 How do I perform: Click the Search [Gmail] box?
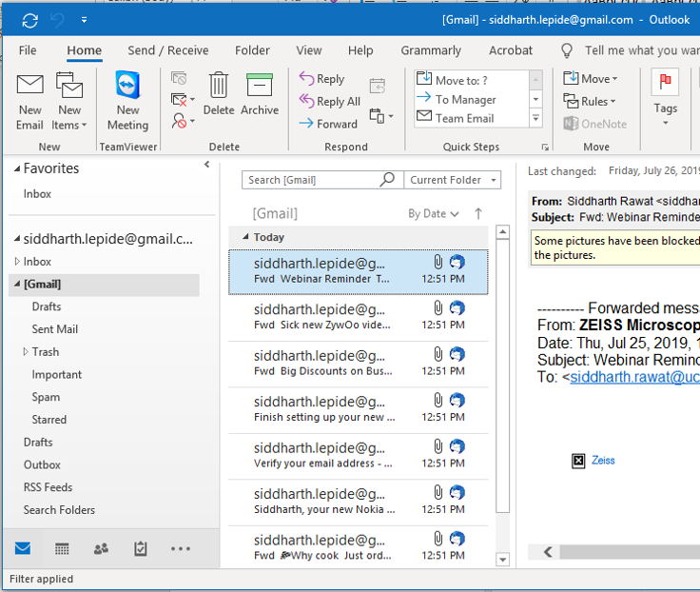313,180
